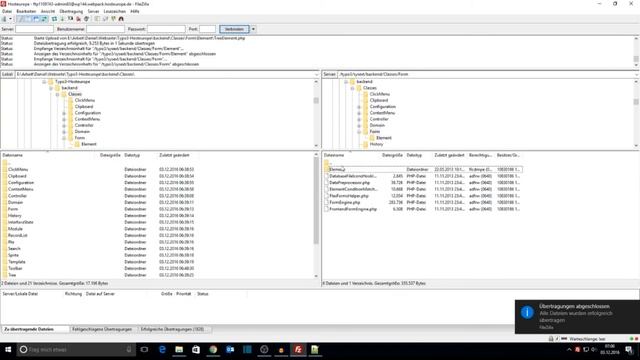Image resolution: width=640 pixels, height=360 pixels.
Task: Click the Port input field
Action: click(207, 29)
